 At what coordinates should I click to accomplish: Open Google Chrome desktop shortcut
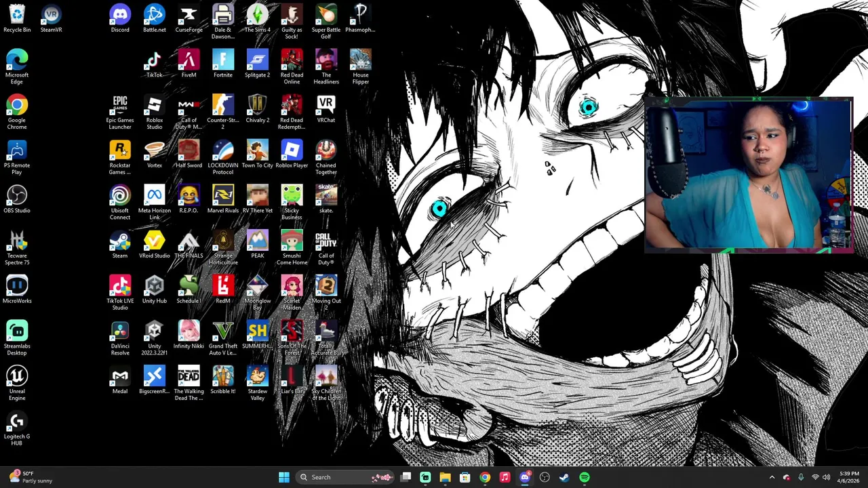pos(17,112)
